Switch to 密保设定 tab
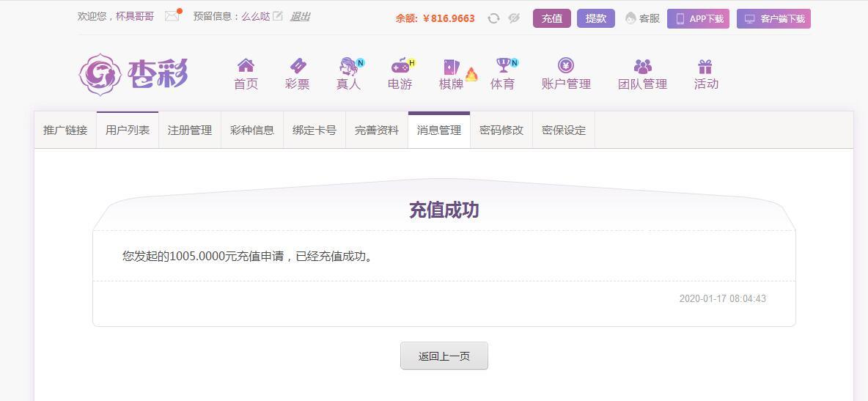This screenshot has height=401, width=868. pos(564,130)
